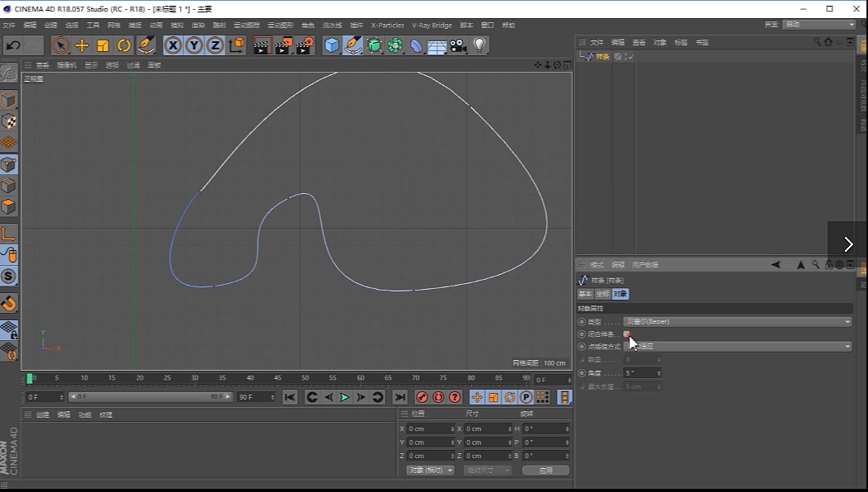Open the 对象 menu in object manager
868x492 pixels.
(x=660, y=42)
